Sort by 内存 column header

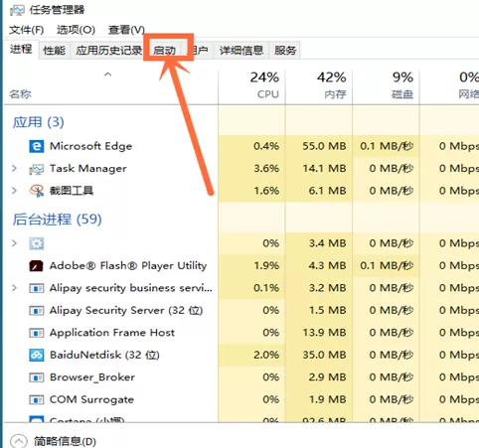coord(319,85)
